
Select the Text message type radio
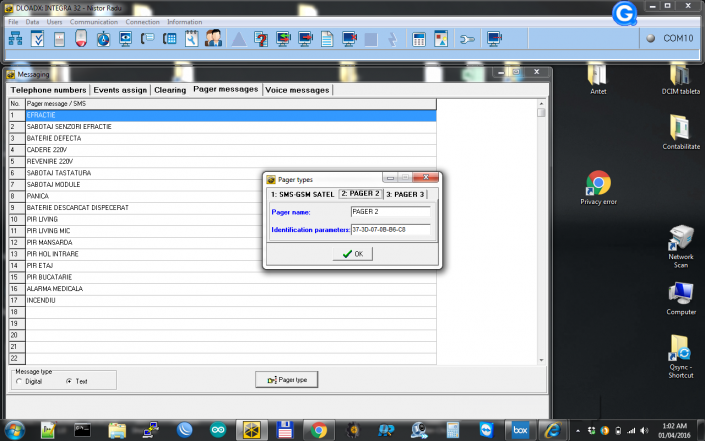tap(69, 381)
